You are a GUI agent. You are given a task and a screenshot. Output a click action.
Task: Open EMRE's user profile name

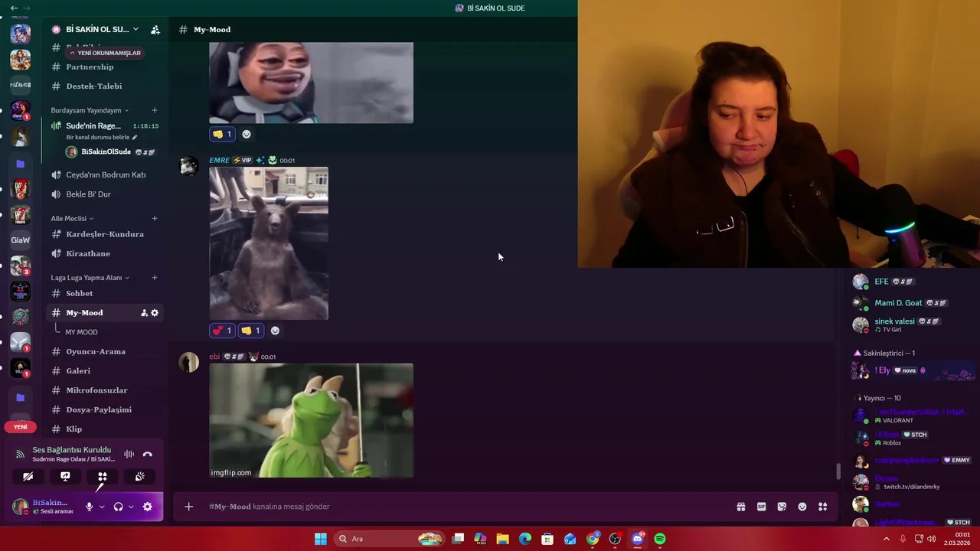tap(220, 161)
